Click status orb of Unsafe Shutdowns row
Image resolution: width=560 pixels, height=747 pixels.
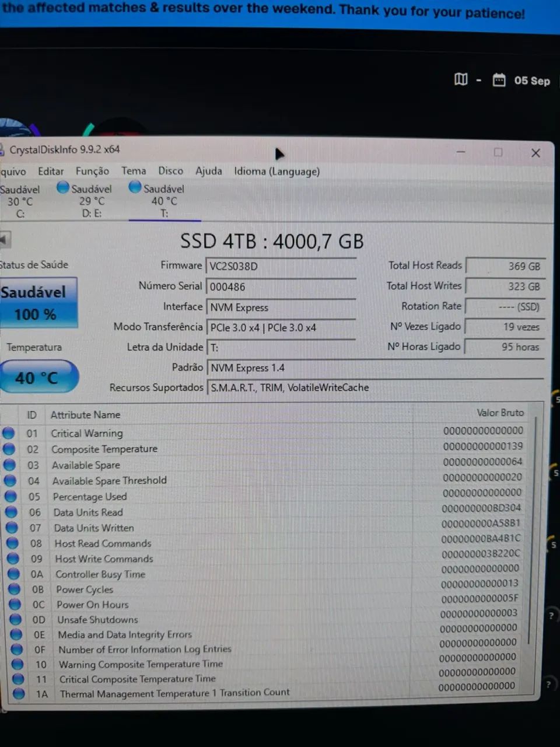(16, 619)
